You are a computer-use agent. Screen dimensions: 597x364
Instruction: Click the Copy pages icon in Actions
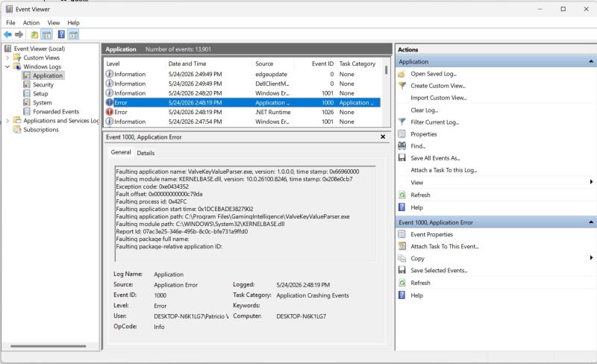[x=401, y=258]
